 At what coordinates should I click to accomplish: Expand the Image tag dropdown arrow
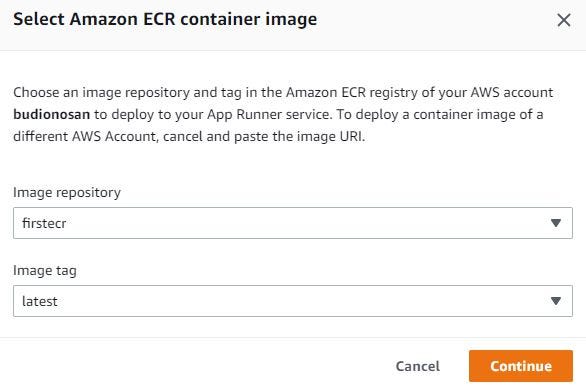[x=556, y=301]
